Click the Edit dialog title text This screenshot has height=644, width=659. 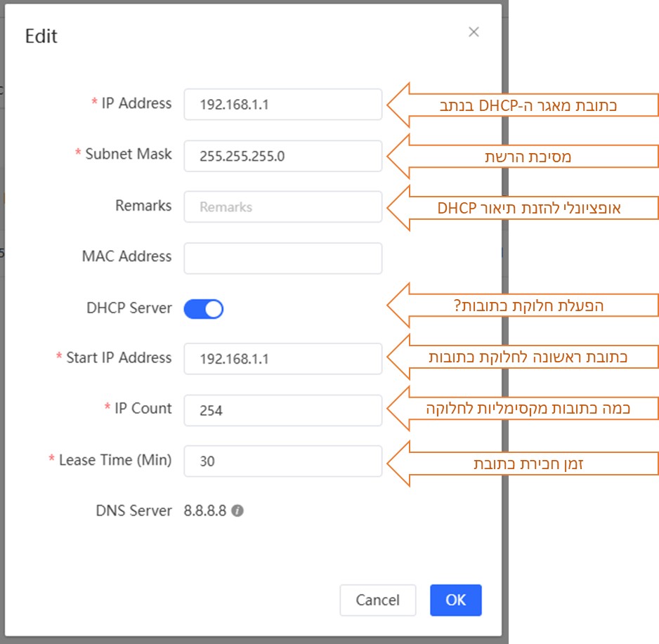[x=41, y=37]
